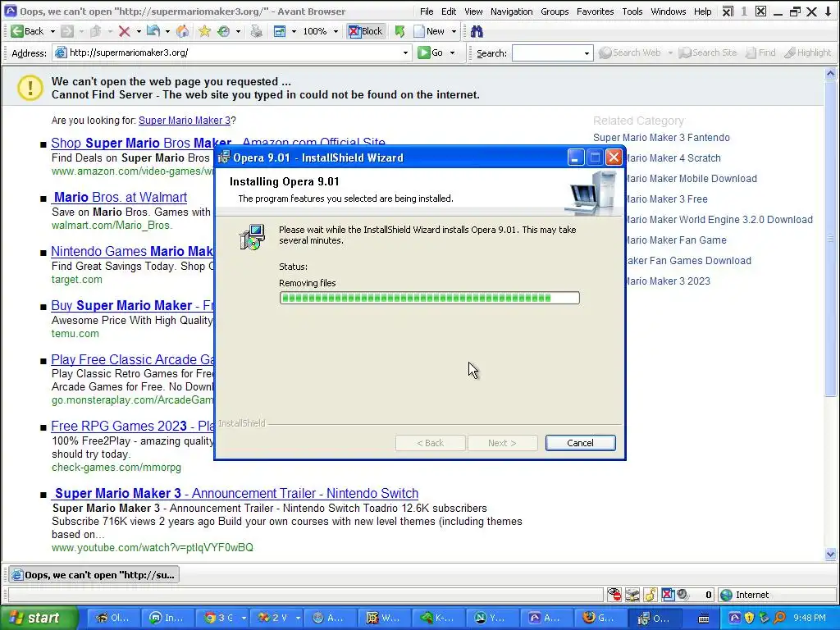Click the Undo closed tab arrow icon
Screen dimensions: 840x630
pyautogui.click(x=153, y=32)
